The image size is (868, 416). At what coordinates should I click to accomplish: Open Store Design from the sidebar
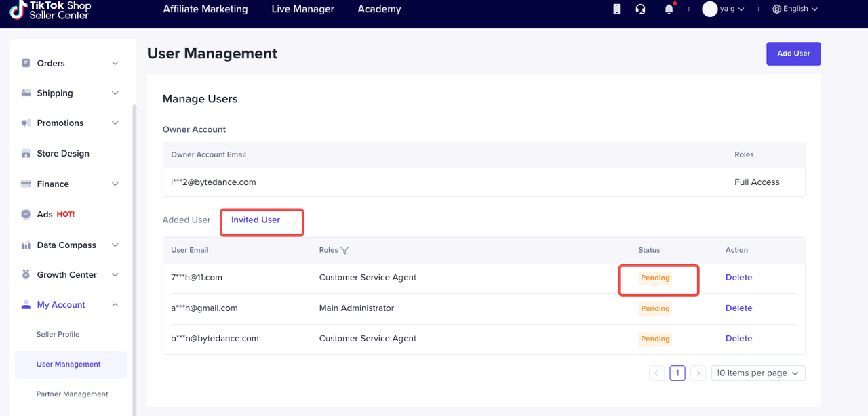pyautogui.click(x=63, y=154)
